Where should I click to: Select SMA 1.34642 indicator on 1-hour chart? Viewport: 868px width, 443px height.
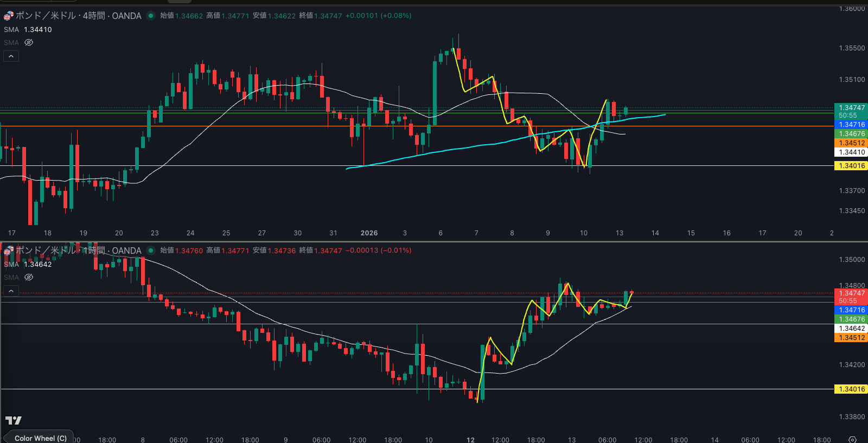[28, 265]
